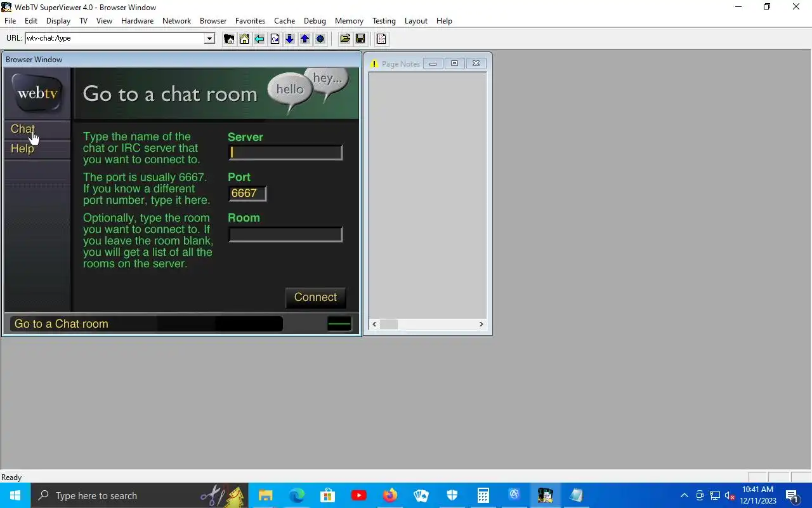
Task: Open the Testing menu
Action: (x=384, y=21)
